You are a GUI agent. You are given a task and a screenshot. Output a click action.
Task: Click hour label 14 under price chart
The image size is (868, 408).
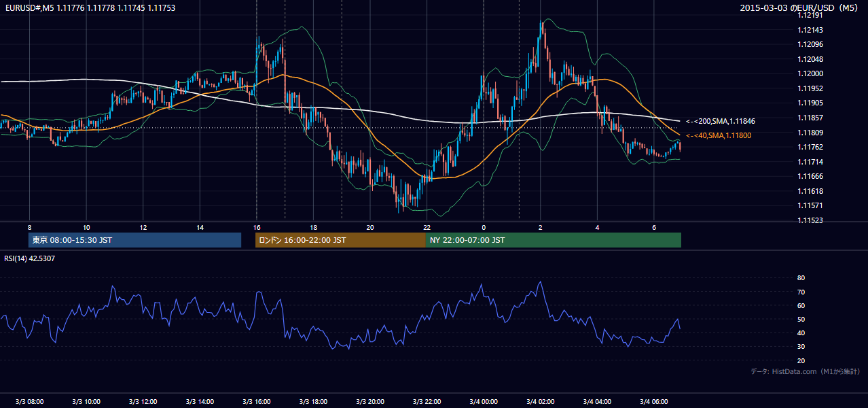[x=200, y=227]
